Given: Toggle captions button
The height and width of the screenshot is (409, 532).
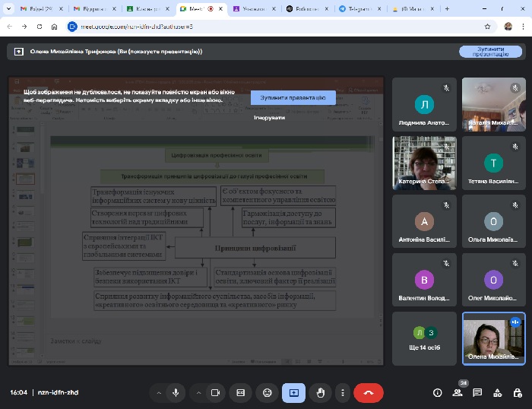Looking at the screenshot, I should (241, 392).
